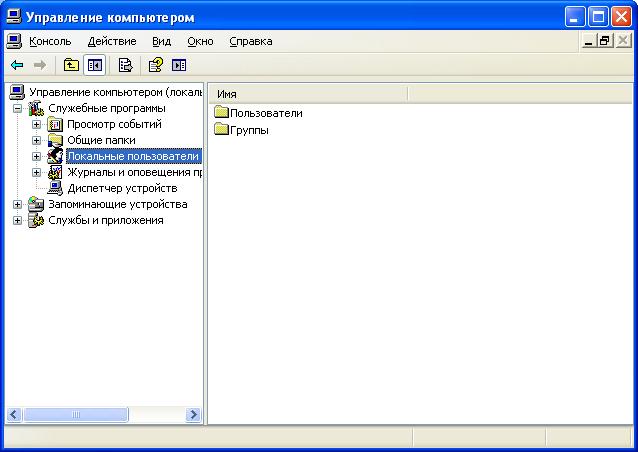This screenshot has height=452, width=638.
Task: Toggle the console tree show/hide toolbar button
Action: [95, 65]
